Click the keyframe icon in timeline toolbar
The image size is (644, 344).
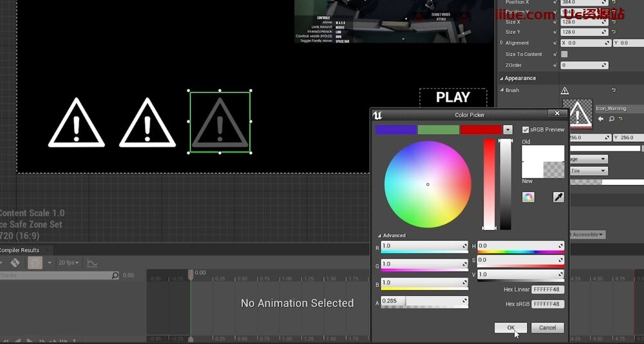pyautogui.click(x=15, y=263)
